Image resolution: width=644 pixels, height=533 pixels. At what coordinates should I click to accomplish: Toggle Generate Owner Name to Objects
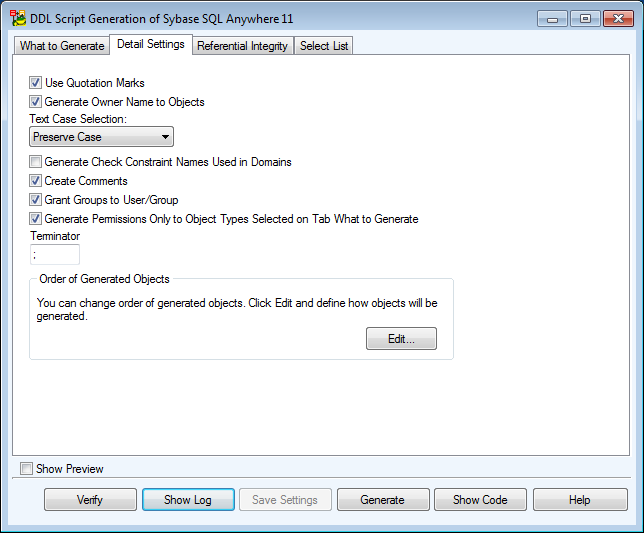36,102
